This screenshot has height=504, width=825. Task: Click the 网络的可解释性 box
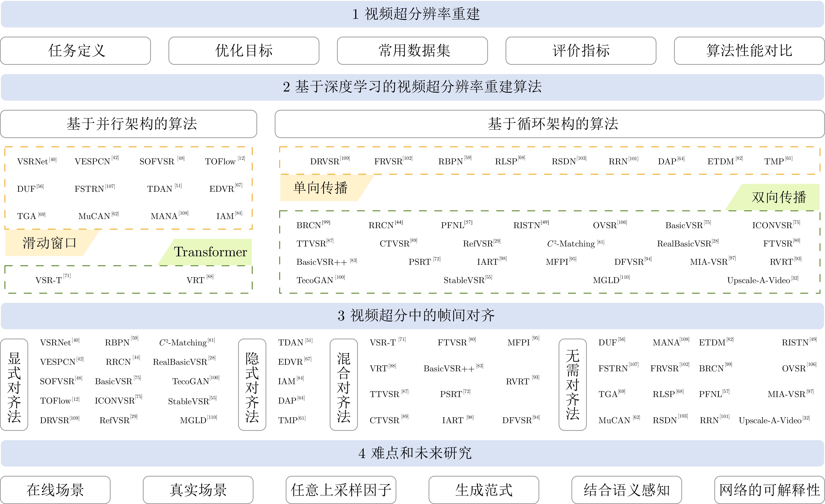(x=769, y=490)
